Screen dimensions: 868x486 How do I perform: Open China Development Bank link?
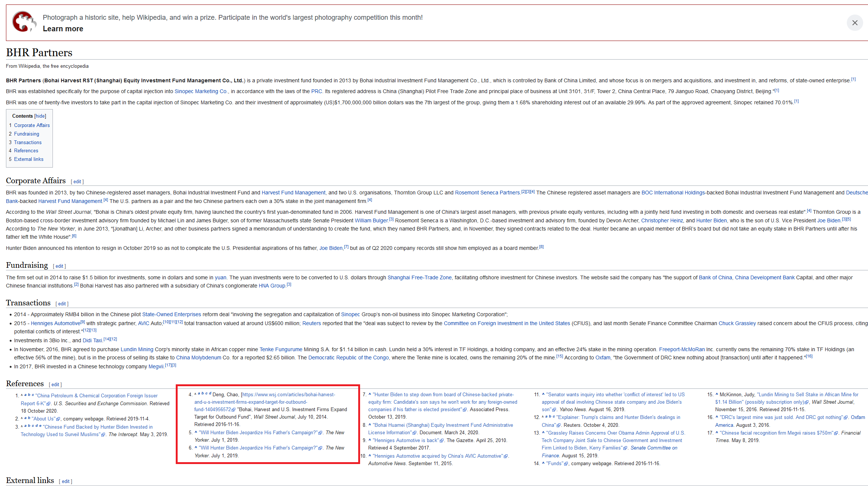coord(764,278)
